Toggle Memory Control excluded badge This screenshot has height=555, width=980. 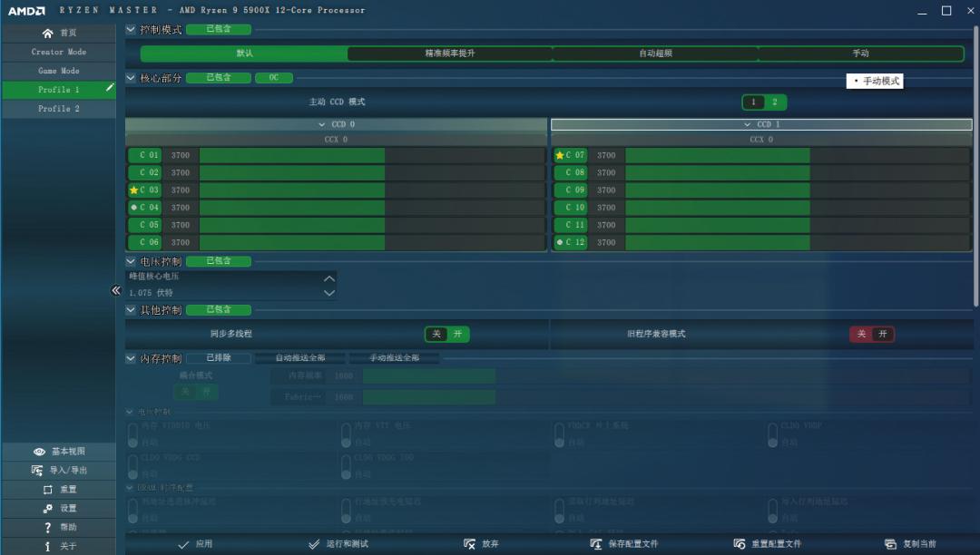coord(219,358)
